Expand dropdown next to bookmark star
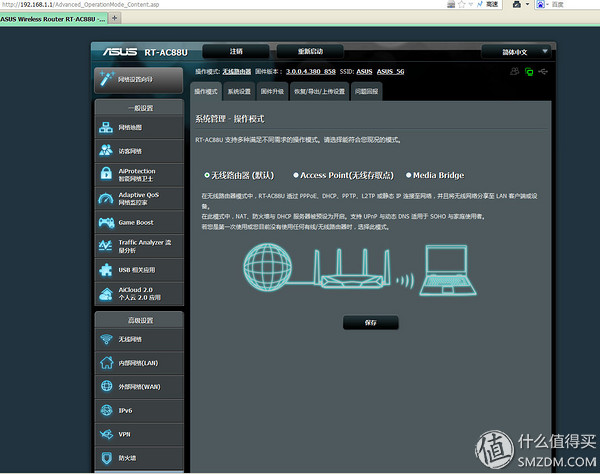 471,4
